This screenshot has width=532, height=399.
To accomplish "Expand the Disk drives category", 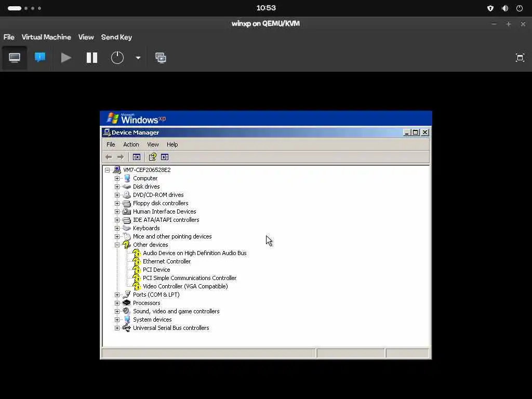I will point(117,187).
